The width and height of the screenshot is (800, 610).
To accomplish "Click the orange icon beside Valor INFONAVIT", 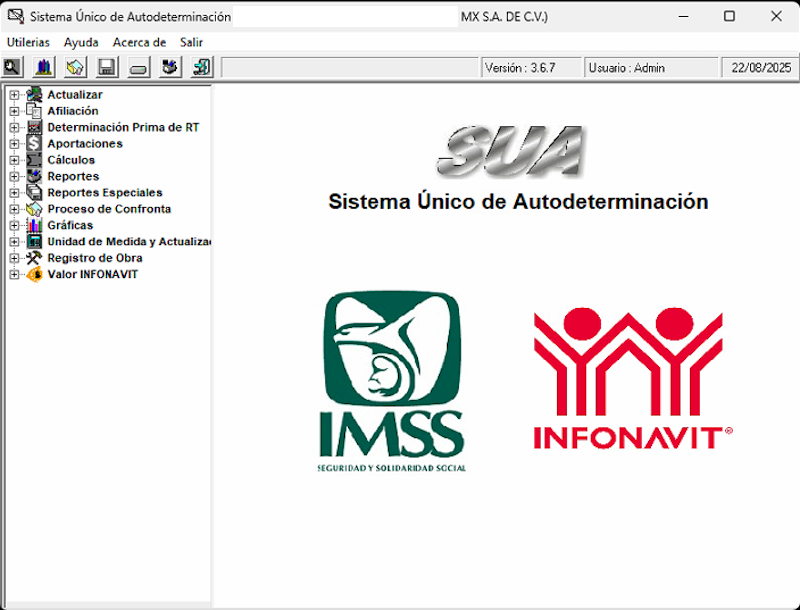I will 34,274.
